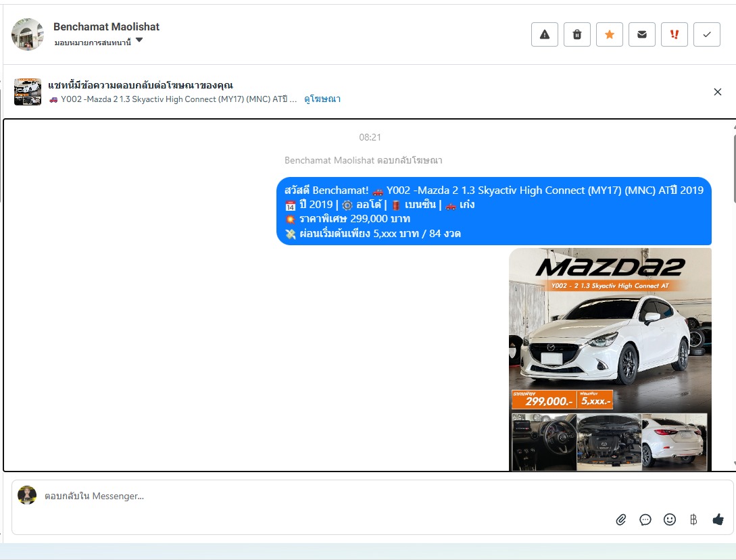
Task: Open saved replies speech bubble icon
Action: click(x=645, y=519)
